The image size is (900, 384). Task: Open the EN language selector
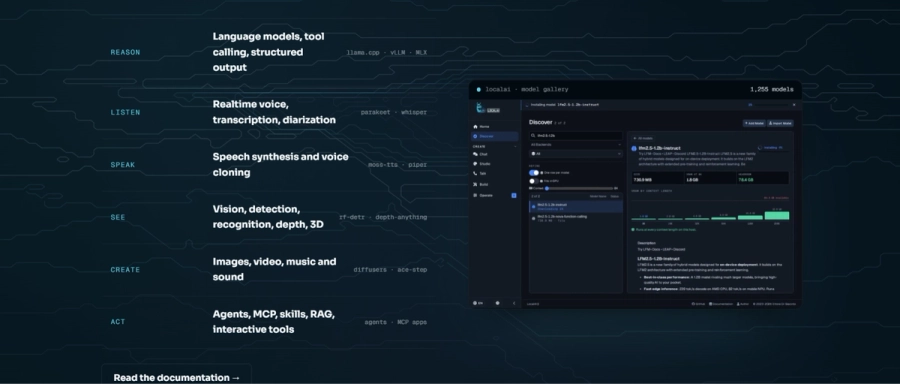pyautogui.click(x=478, y=303)
